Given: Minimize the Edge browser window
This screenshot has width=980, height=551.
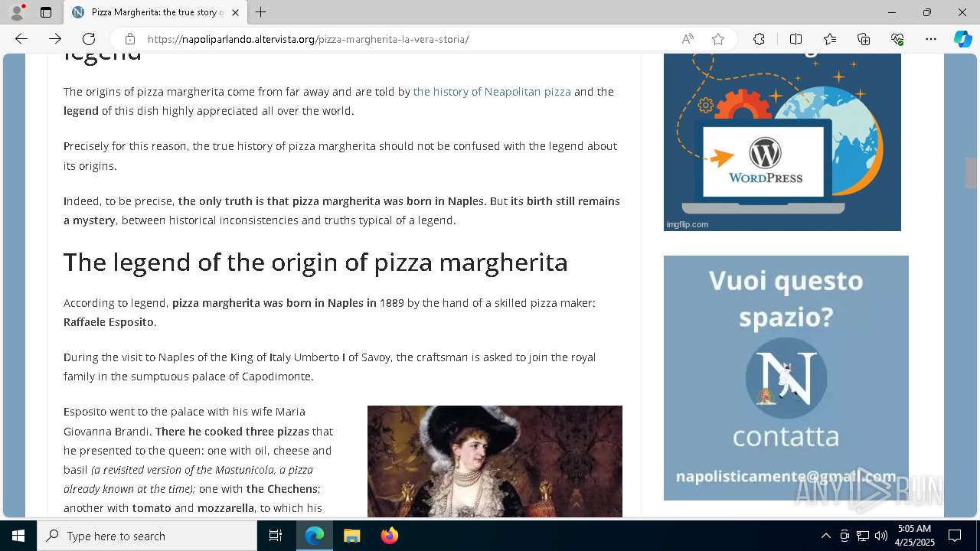Looking at the screenshot, I should (892, 12).
